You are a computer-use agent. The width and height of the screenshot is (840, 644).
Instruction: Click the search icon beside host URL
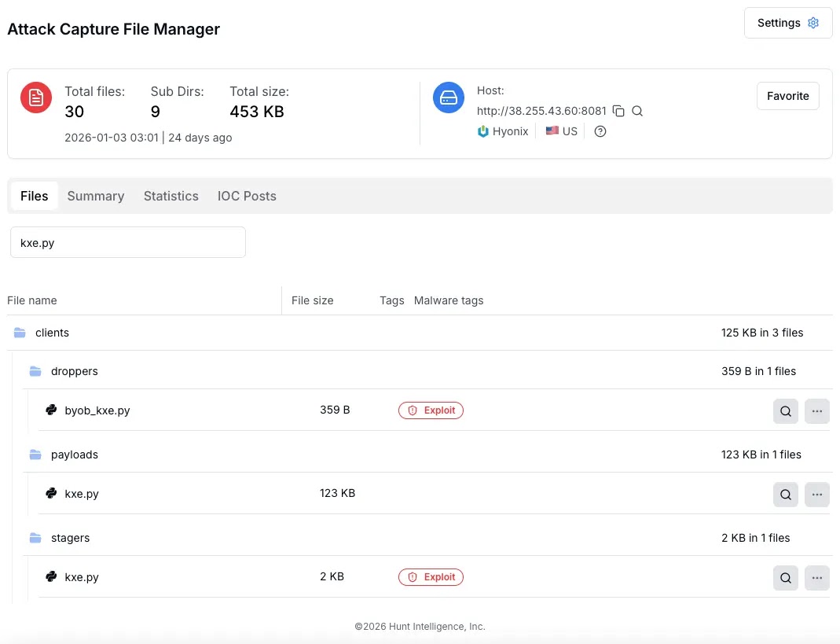[x=637, y=111]
